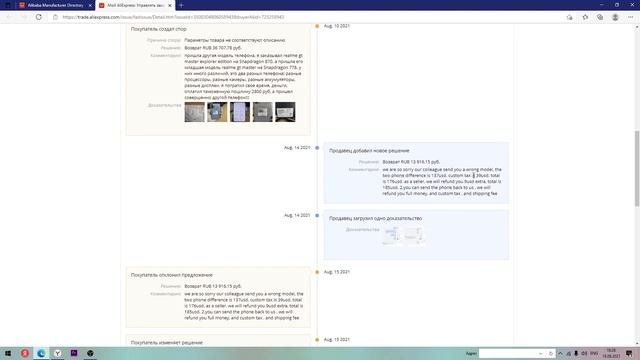Open the Windows notification center
This screenshot has height=360, width=640.
coord(629,353)
